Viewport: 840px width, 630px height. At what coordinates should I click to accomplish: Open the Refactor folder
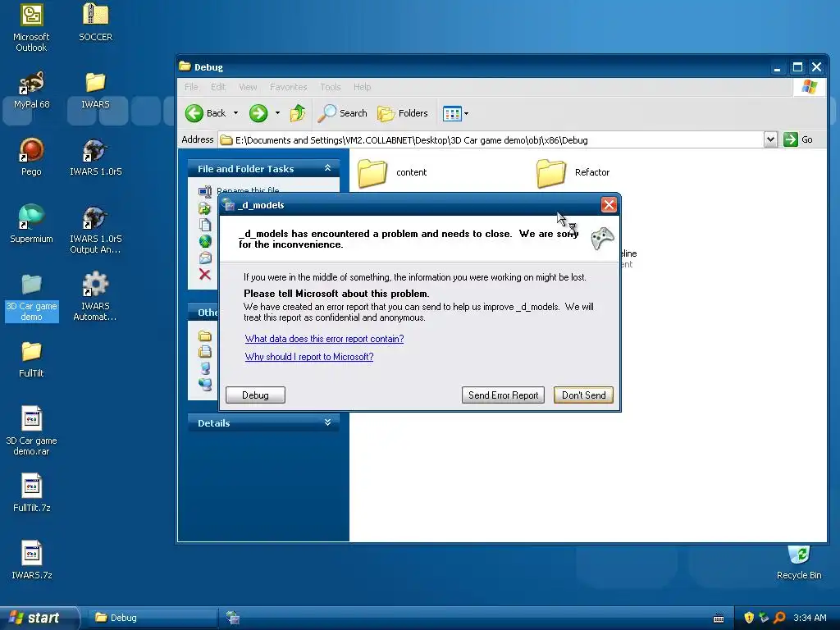573,172
